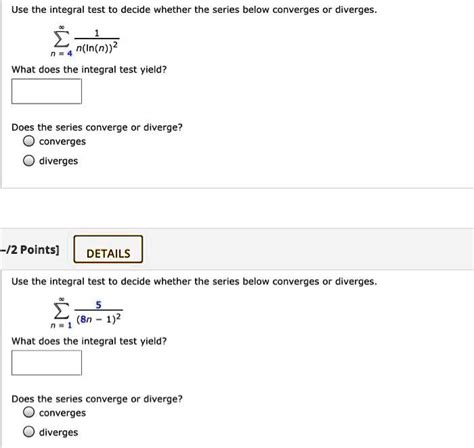
Task: Click the first "What does the integral test yield?" text
Action: 89,70
